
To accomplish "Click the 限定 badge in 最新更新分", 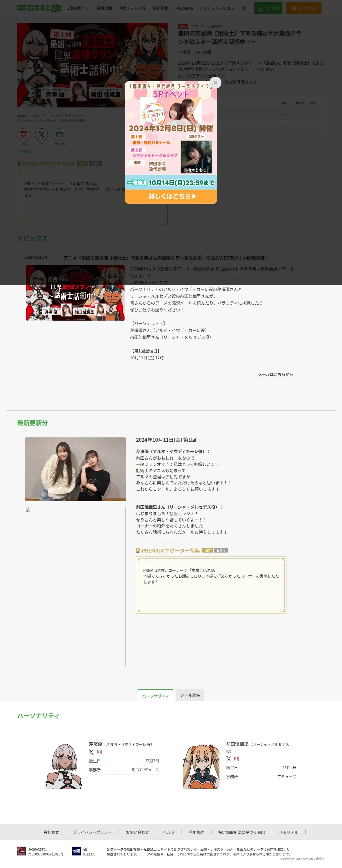I will tap(207, 550).
